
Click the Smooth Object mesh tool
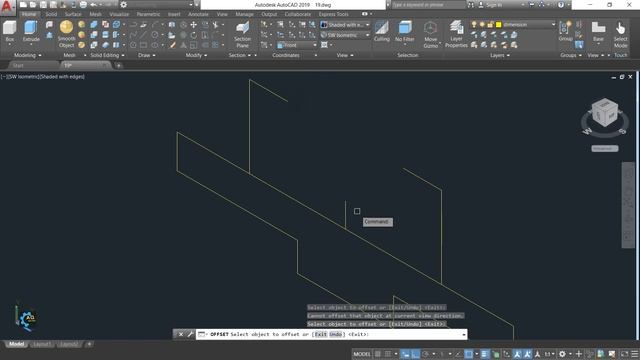click(x=66, y=34)
